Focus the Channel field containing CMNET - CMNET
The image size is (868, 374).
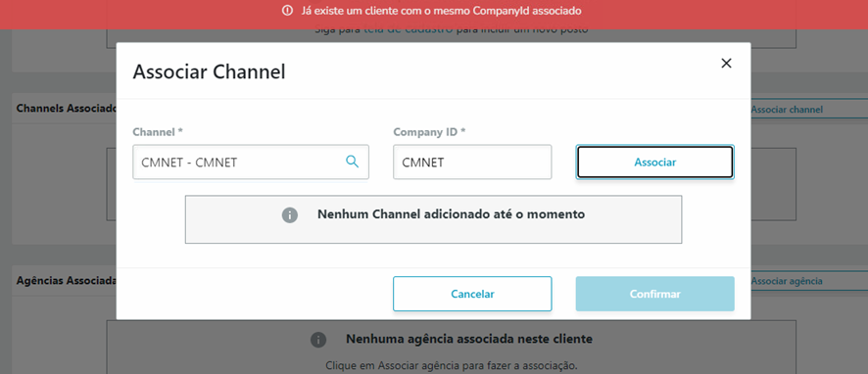click(251, 163)
